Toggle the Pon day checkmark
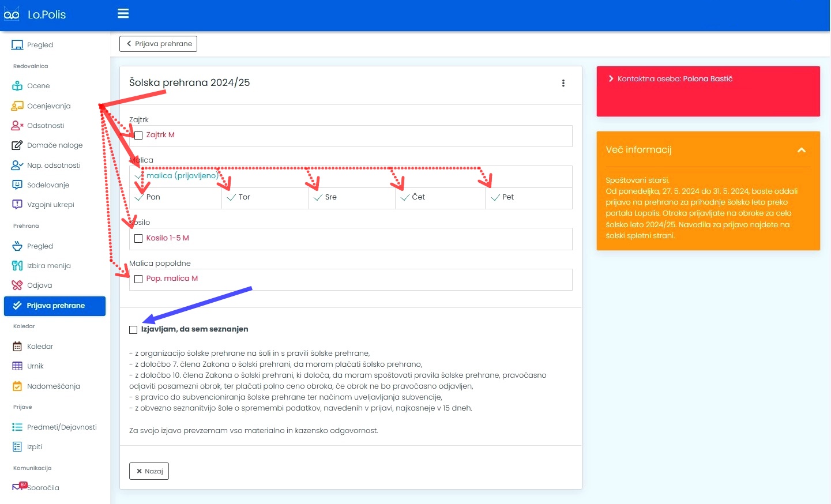Viewport: 831px width, 504px height. (x=139, y=197)
